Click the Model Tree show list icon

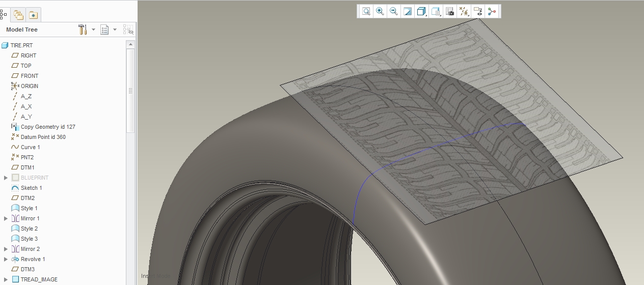105,30
